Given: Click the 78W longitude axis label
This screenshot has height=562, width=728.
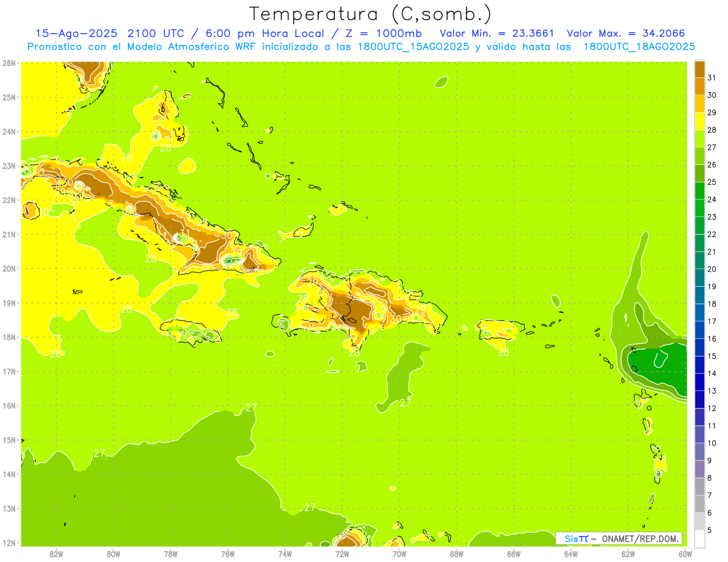Looking at the screenshot, I should pyautogui.click(x=170, y=553).
